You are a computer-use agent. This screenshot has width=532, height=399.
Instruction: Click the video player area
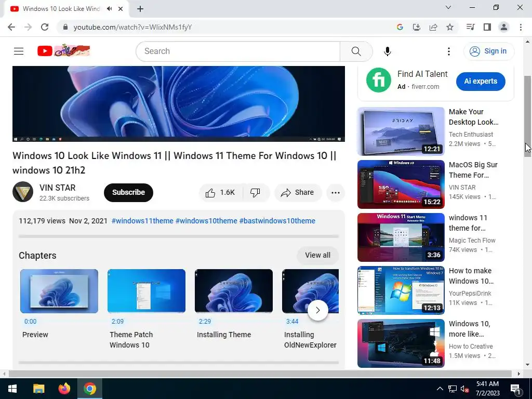[179, 104]
